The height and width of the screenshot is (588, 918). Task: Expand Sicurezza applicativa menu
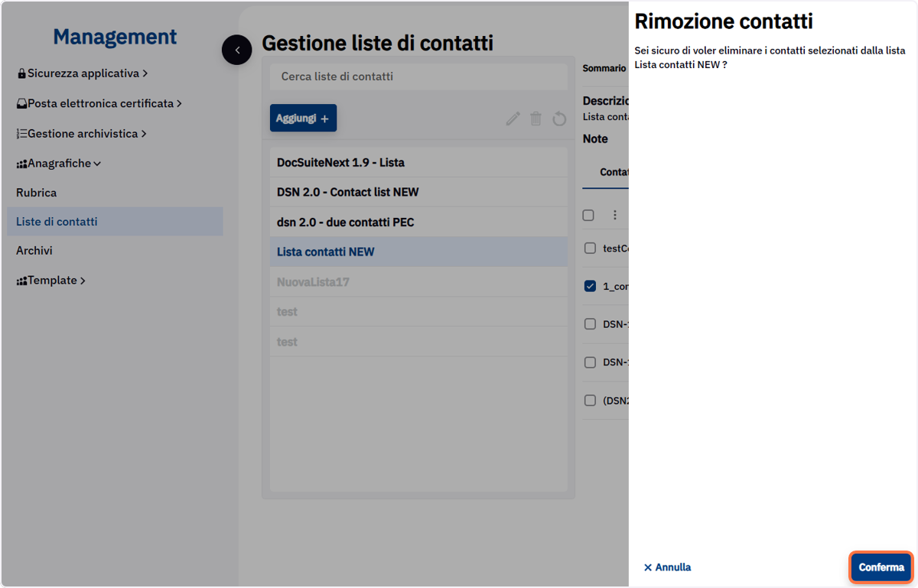(82, 73)
